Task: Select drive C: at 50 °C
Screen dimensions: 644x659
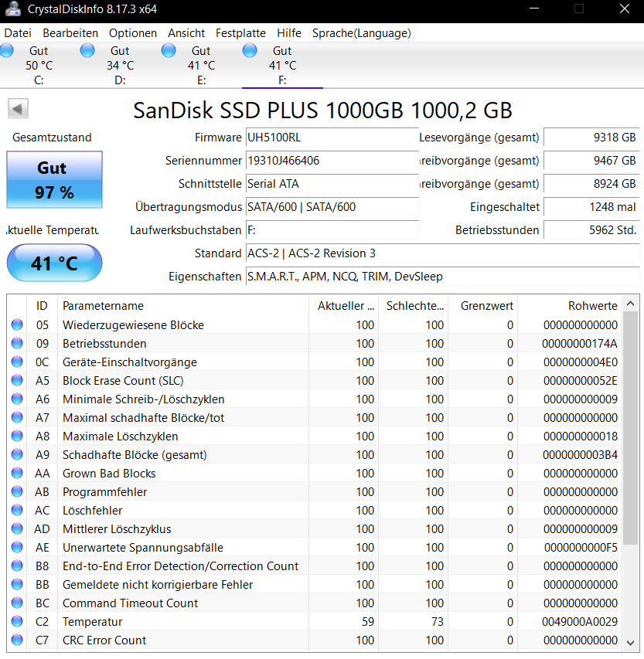Action: click(x=39, y=65)
